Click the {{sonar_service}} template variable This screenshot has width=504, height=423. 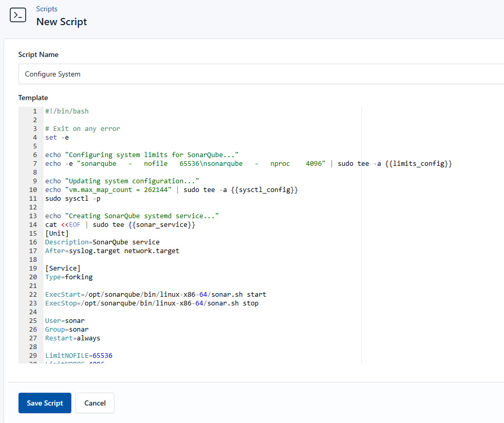[162, 225]
